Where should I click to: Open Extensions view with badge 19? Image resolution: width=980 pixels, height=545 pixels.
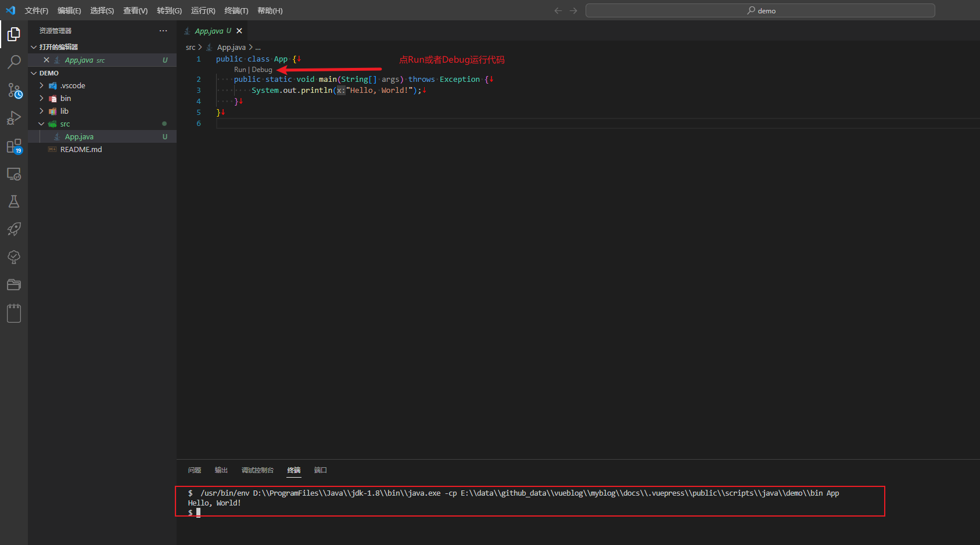14,146
